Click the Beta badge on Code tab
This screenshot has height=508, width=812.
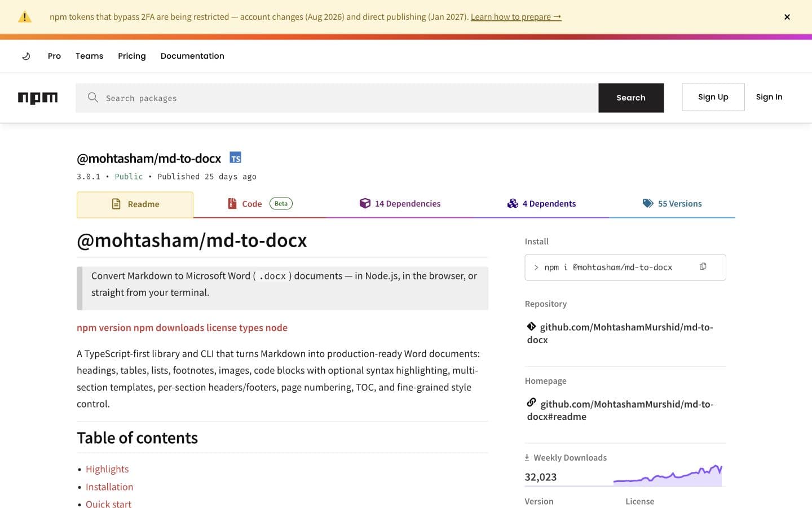(281, 204)
